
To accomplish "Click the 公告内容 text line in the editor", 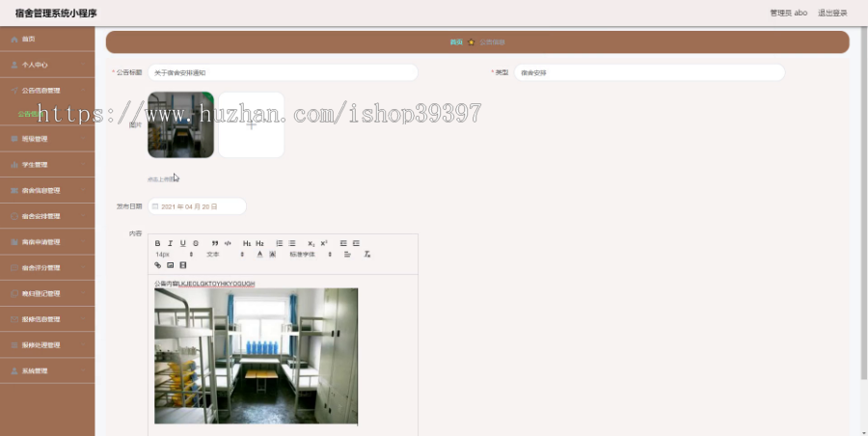I will 204,284.
